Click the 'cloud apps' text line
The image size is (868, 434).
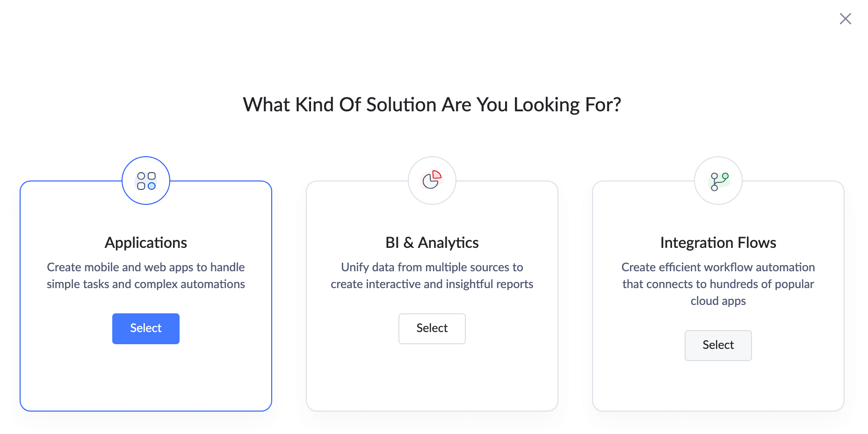pos(718,301)
